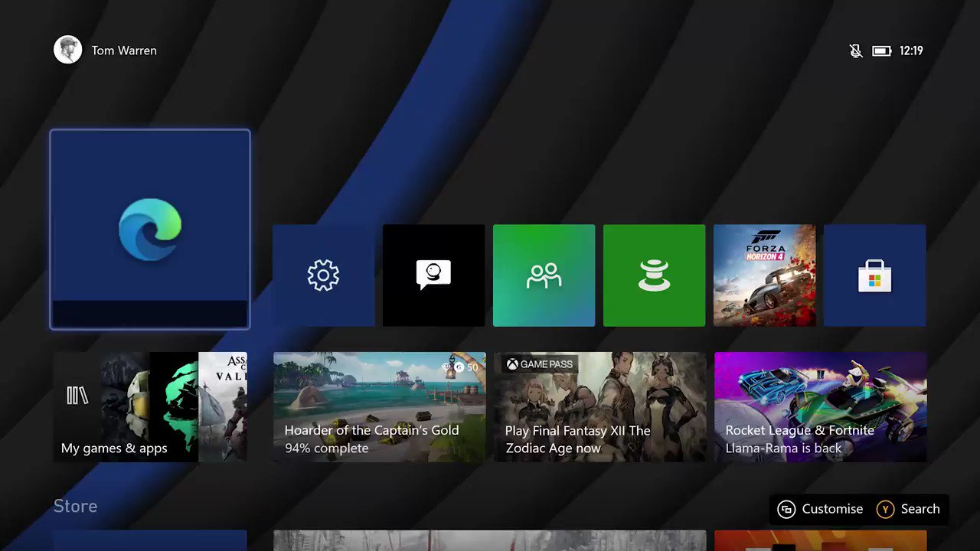Select the Customise button

pos(820,509)
